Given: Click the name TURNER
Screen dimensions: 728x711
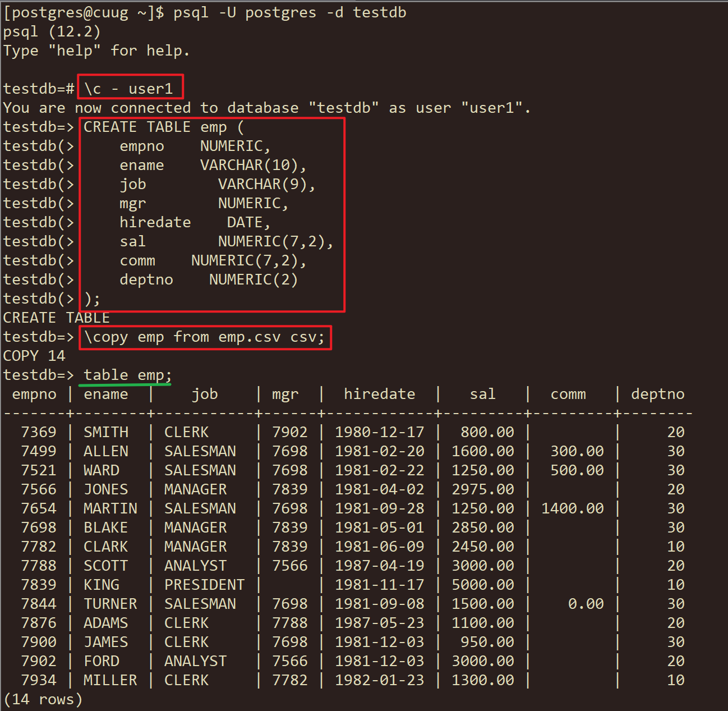Looking at the screenshot, I should [110, 604].
